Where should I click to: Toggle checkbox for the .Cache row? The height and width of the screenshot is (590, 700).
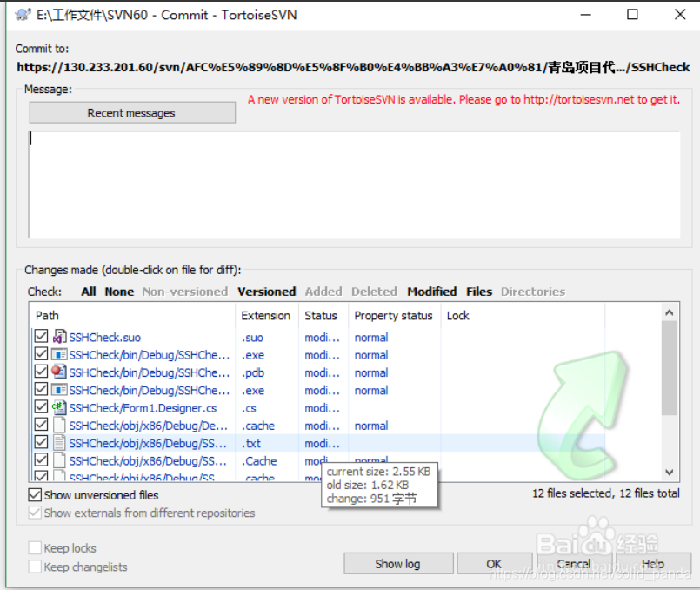click(x=41, y=459)
